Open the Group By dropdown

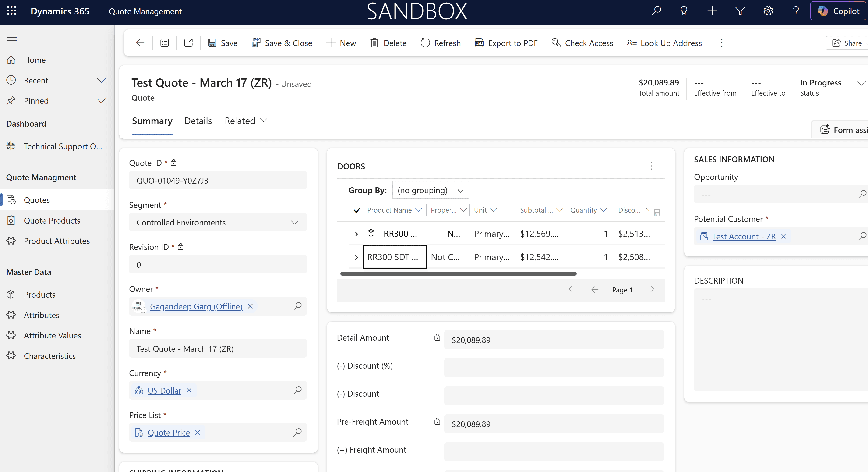click(430, 190)
